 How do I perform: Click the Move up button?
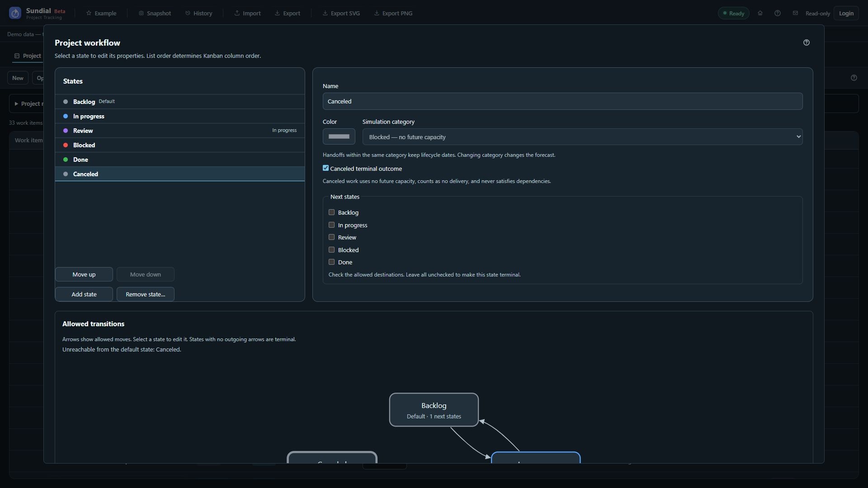click(84, 274)
